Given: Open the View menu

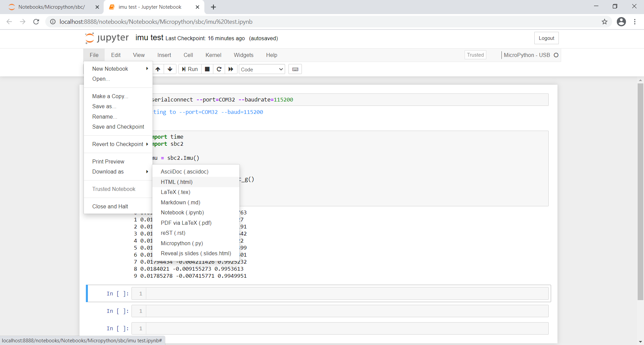Looking at the screenshot, I should (x=139, y=55).
